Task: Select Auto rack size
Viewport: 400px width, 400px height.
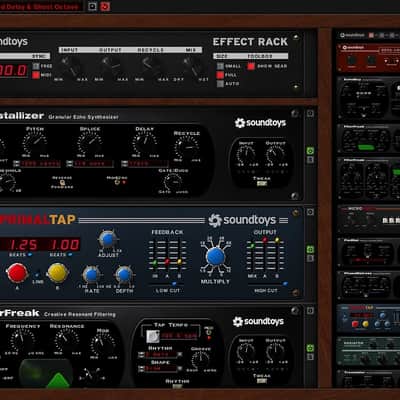Action: pos(220,84)
